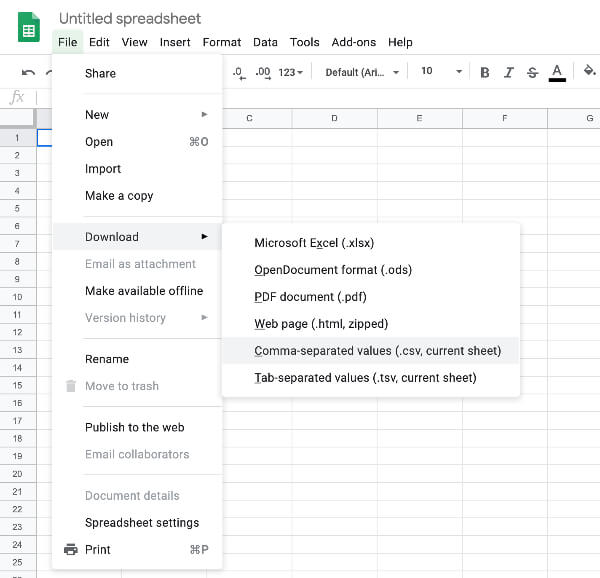Open the 123 number format dropdown
This screenshot has width=600, height=578.
[x=290, y=72]
